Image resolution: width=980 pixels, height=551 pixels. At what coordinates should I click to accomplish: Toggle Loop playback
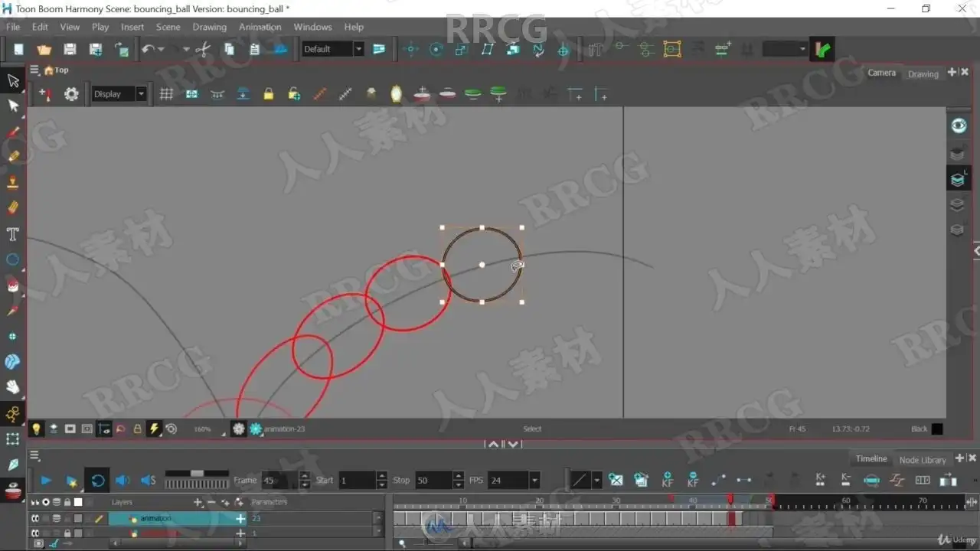[x=97, y=481]
